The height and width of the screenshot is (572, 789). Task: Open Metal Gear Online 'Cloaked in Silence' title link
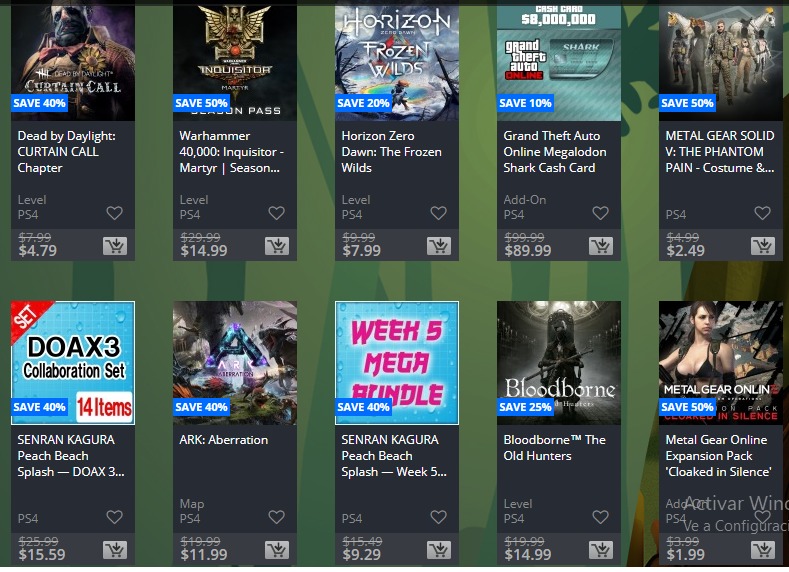click(x=719, y=456)
